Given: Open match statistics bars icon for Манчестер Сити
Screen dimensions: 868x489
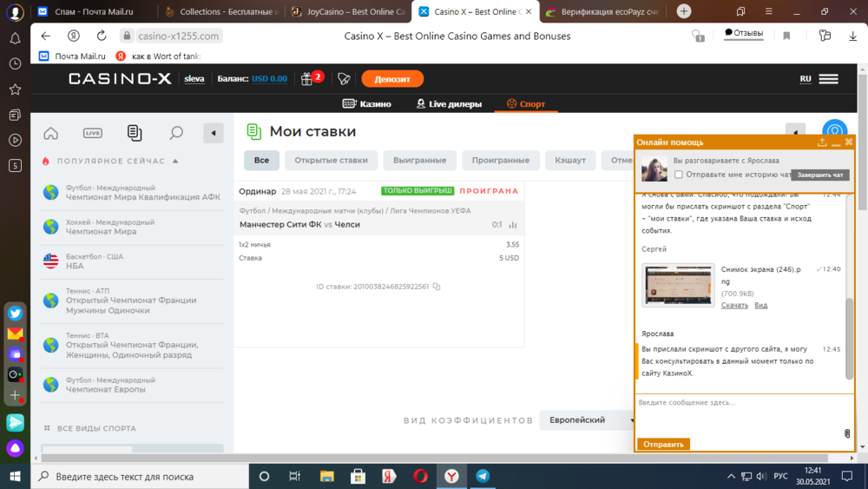Looking at the screenshot, I should click(513, 225).
